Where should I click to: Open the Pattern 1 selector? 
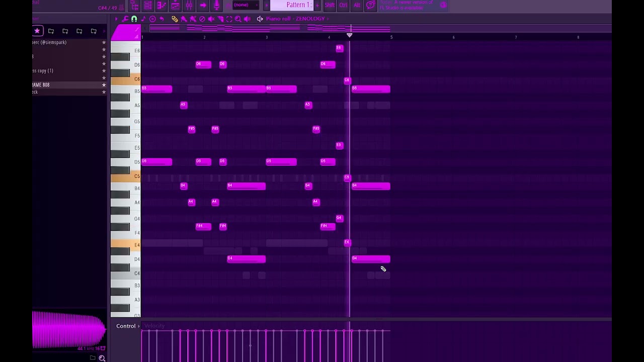pyautogui.click(x=291, y=5)
